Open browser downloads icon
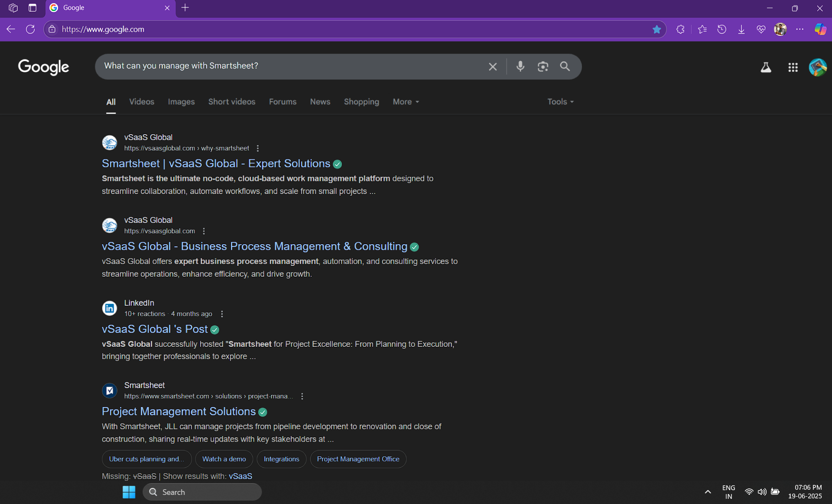This screenshot has height=504, width=832. click(741, 29)
